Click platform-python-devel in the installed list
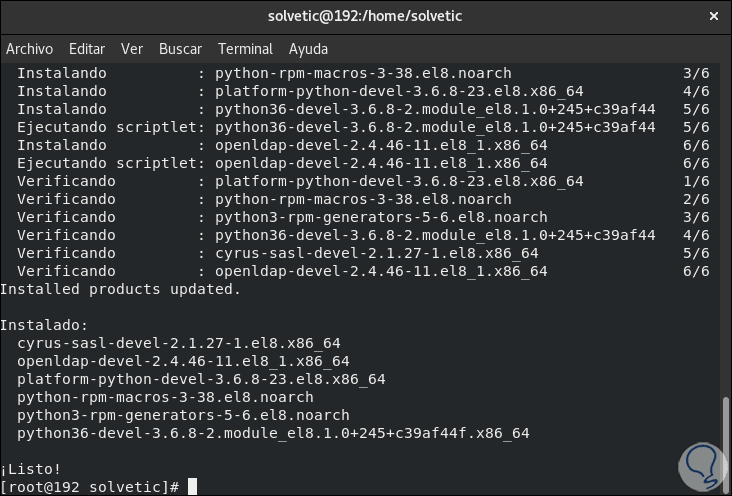Viewport: 732px width, 496px height. 201,379
